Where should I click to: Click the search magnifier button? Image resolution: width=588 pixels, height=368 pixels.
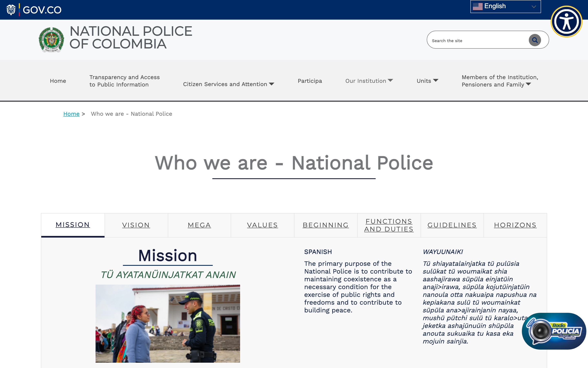535,40
